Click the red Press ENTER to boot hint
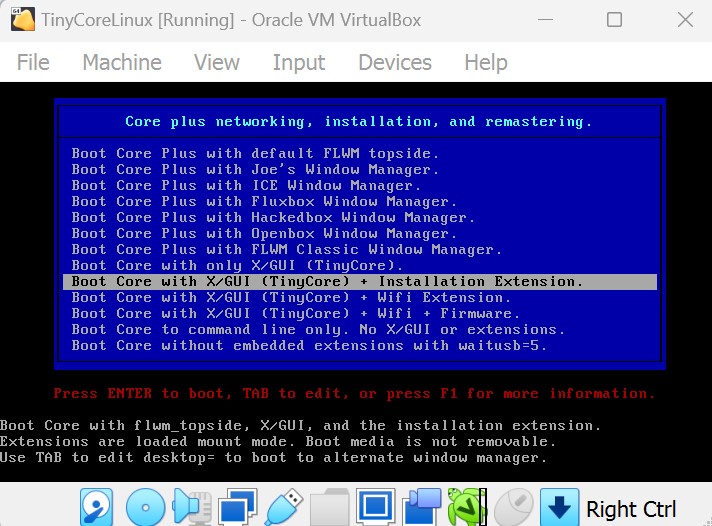The height and width of the screenshot is (526, 712). (354, 393)
